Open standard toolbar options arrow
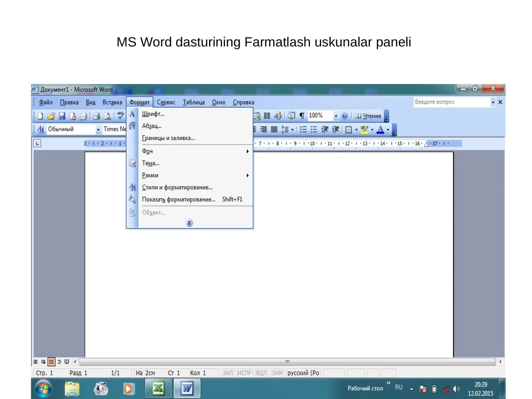 click(x=387, y=116)
